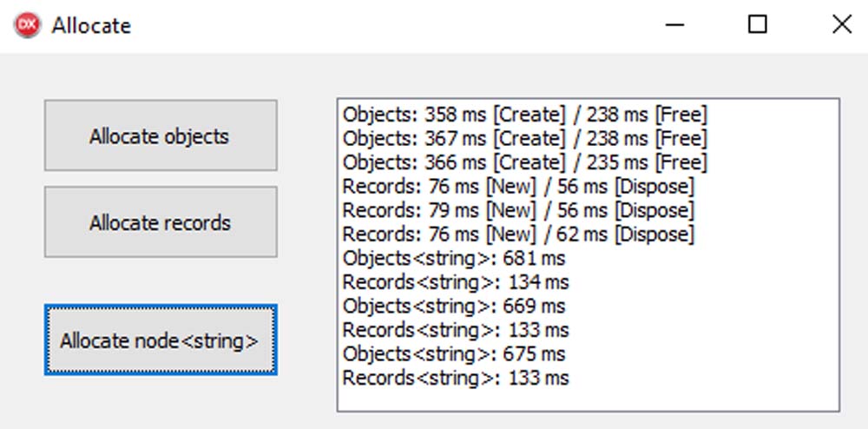Viewport: 868px width, 429px height.
Task: Select the Objects<string>: 681 ms line
Action: click(x=454, y=259)
